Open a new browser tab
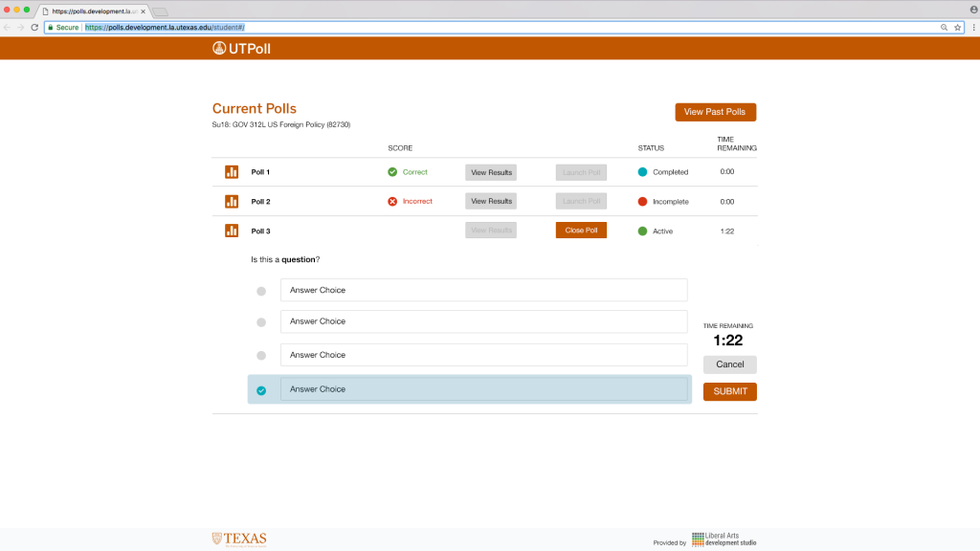Viewport: 980px width, 551px height. 160,11
